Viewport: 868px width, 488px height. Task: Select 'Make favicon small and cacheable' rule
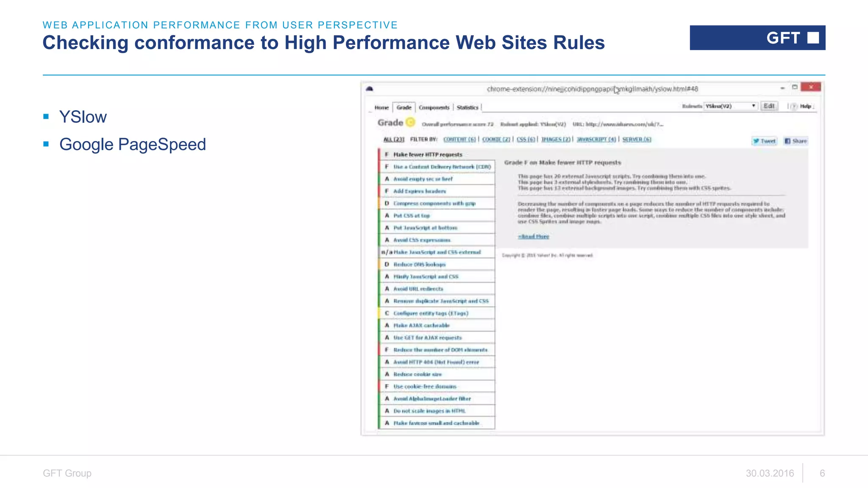tap(437, 423)
